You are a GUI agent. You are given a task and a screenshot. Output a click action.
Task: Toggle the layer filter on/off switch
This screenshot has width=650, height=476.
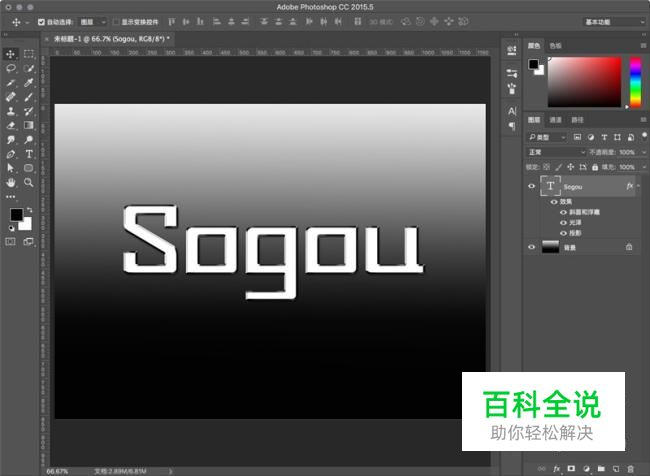pyautogui.click(x=644, y=136)
